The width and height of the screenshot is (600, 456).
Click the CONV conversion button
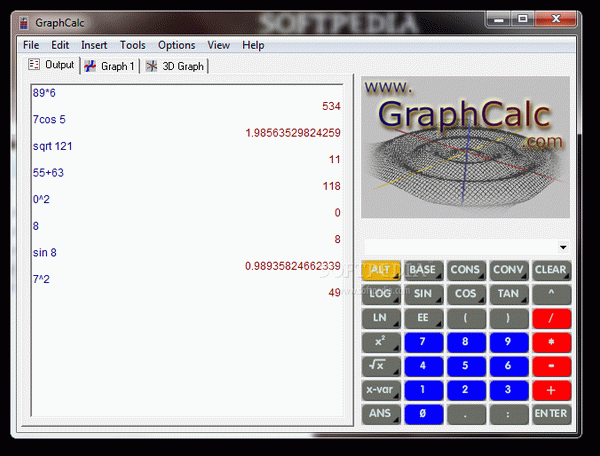point(508,270)
